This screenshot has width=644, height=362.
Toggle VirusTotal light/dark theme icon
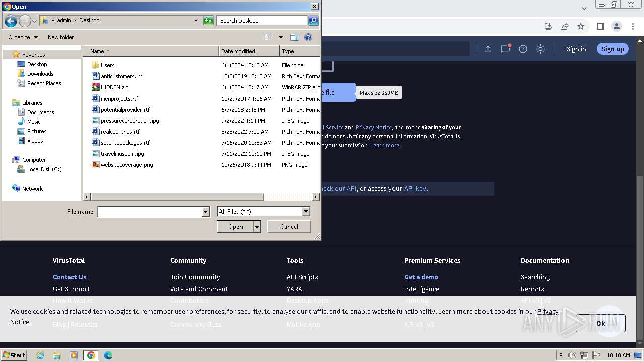[540, 49]
